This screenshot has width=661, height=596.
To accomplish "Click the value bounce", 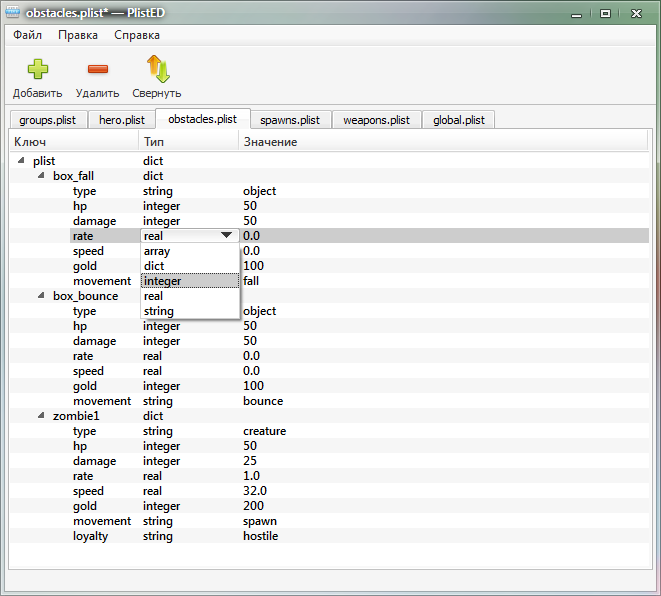I will tap(263, 401).
